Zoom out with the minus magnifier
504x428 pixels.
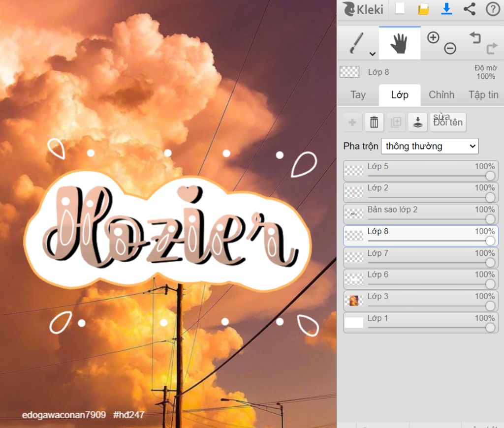(x=450, y=49)
